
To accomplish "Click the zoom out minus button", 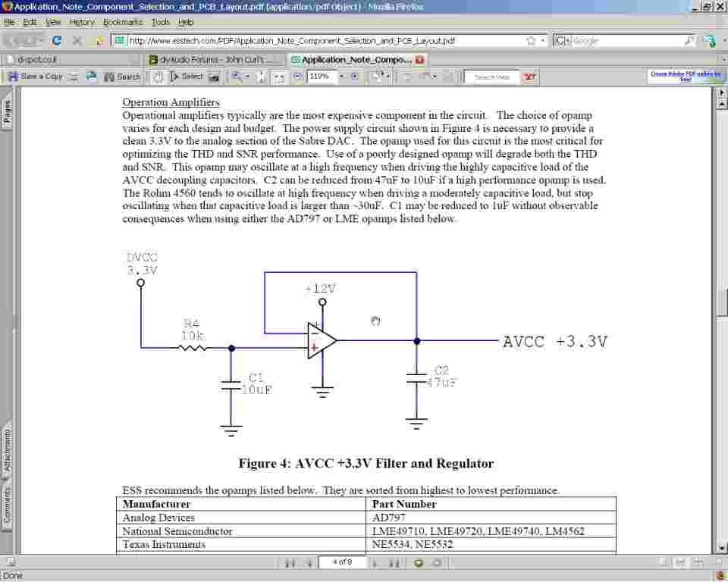I will [297, 77].
